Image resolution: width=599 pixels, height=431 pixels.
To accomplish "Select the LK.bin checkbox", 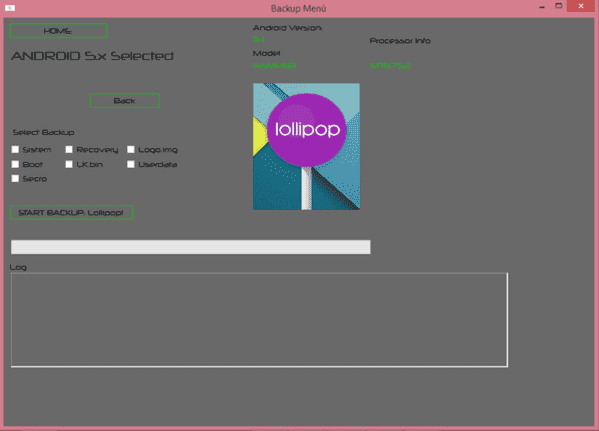I will point(69,164).
